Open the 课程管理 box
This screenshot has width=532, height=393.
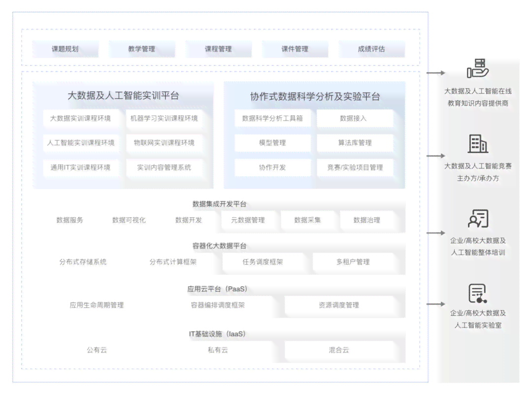click(219, 49)
